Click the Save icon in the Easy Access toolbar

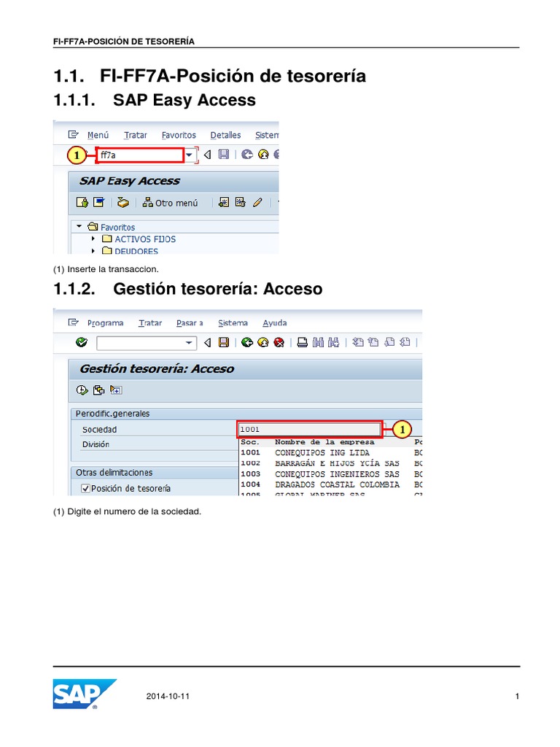224,155
